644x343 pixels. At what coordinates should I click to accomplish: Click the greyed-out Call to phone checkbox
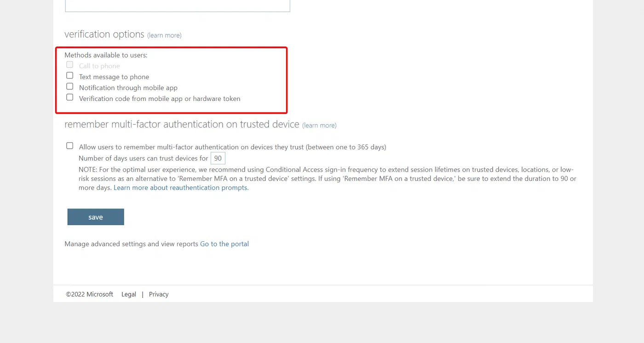70,64
